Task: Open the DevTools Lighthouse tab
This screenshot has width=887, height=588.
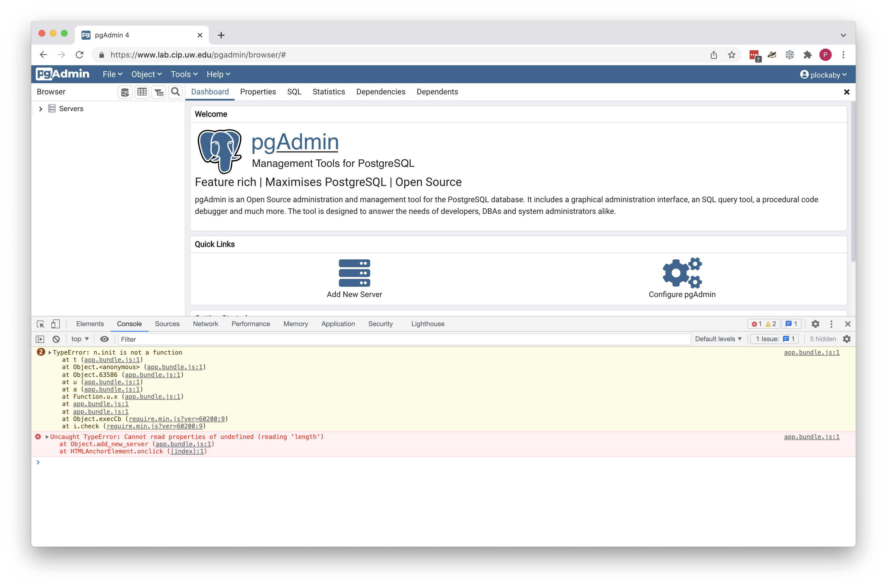Action: point(428,324)
